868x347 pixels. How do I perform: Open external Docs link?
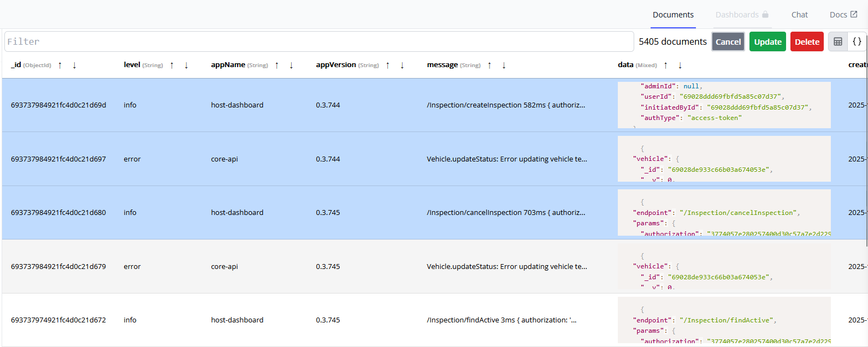click(x=843, y=15)
